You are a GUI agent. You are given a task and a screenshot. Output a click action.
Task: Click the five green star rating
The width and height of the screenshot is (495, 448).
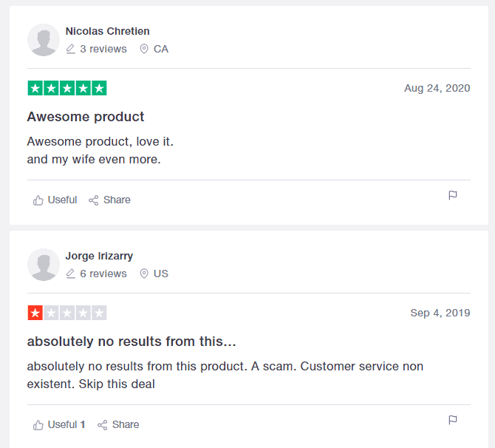tap(67, 88)
